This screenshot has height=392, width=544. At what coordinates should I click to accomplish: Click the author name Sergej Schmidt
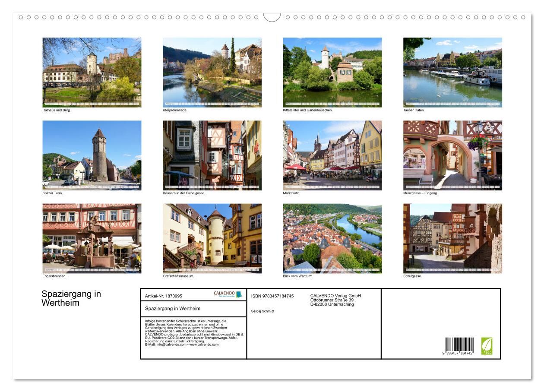[263, 311]
